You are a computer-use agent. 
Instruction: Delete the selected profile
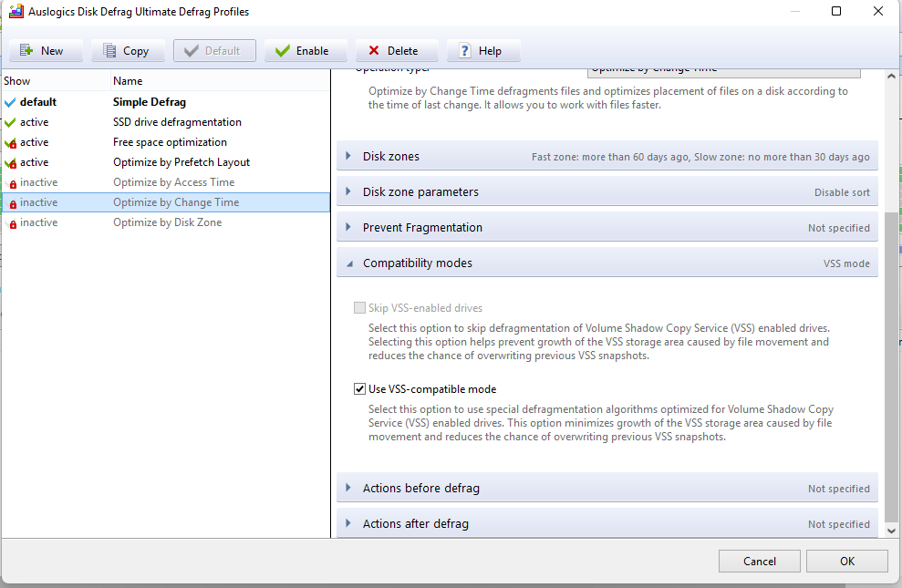tap(397, 50)
